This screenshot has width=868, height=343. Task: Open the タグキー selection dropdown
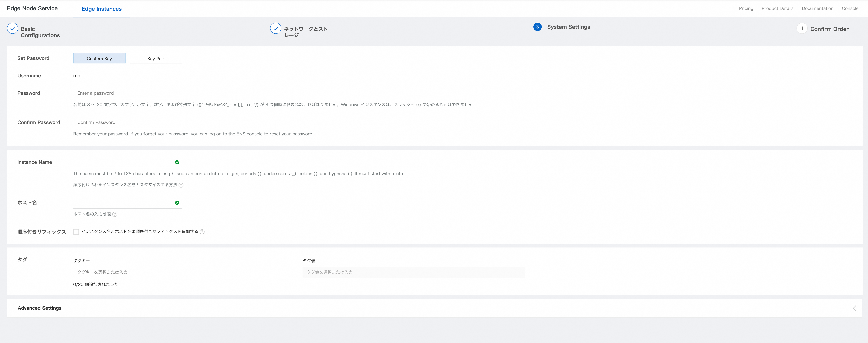pos(184,272)
